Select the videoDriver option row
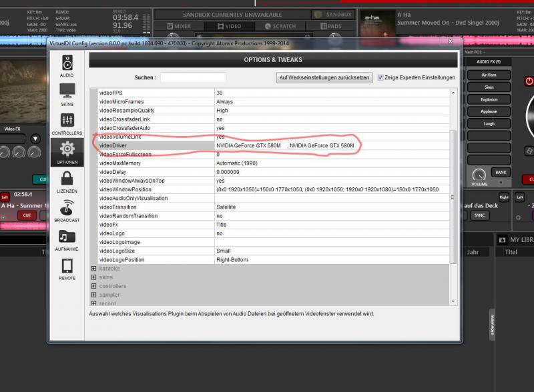This screenshot has height=392, width=534. pyautogui.click(x=274, y=145)
